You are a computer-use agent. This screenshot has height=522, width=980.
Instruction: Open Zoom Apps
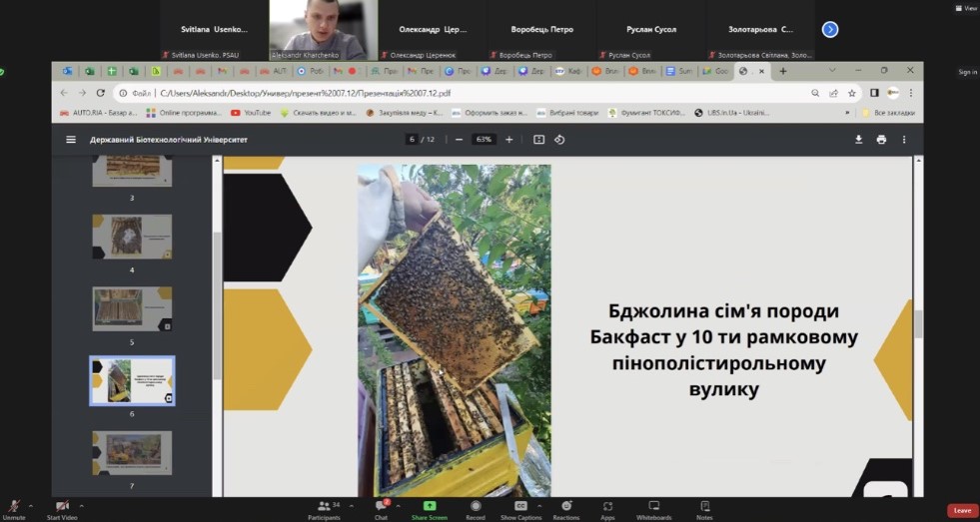pos(607,509)
